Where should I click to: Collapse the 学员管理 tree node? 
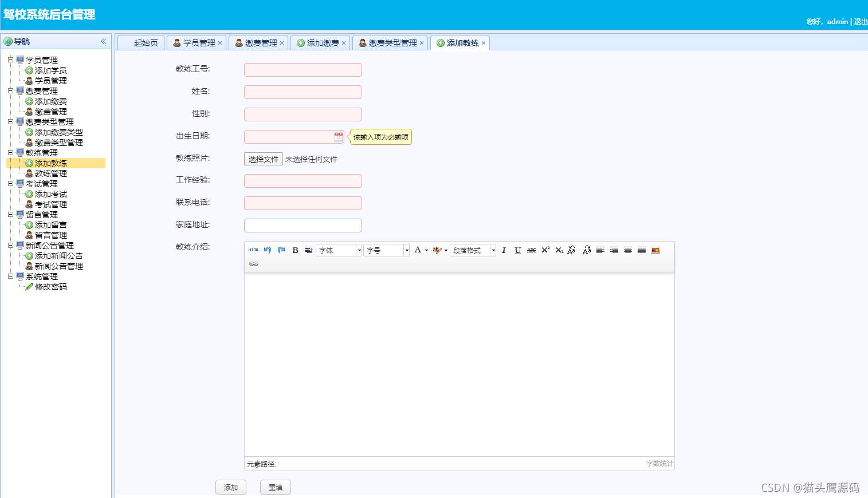10,60
